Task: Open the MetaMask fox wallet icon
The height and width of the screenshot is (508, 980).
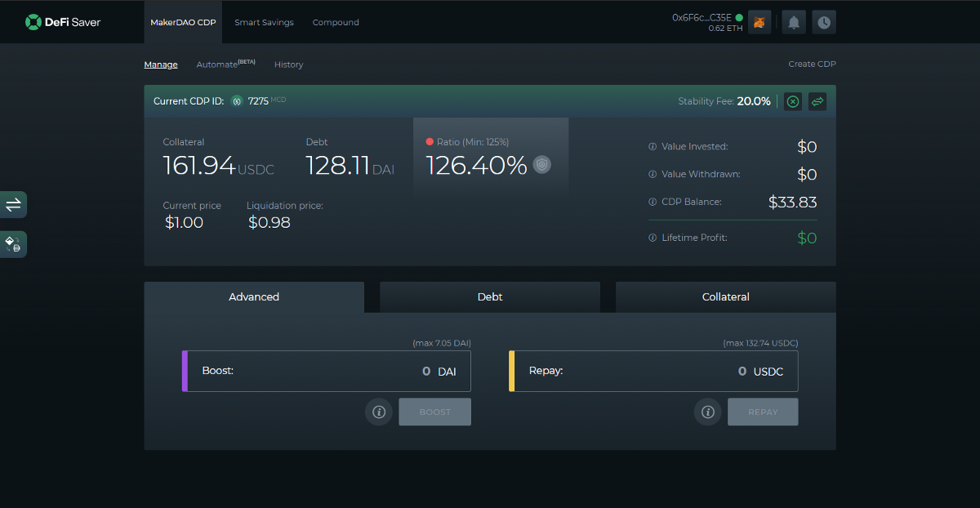Action: pyautogui.click(x=759, y=22)
